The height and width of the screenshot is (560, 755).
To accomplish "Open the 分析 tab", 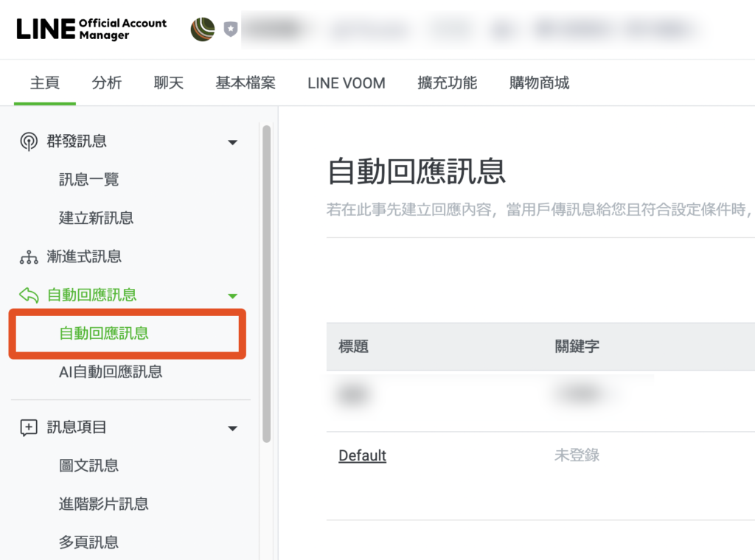I will tap(107, 83).
